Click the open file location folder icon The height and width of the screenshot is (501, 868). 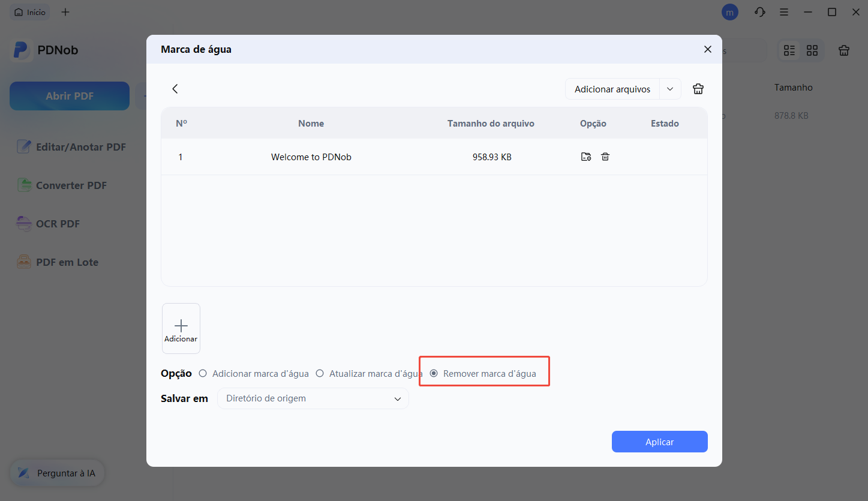pos(586,157)
